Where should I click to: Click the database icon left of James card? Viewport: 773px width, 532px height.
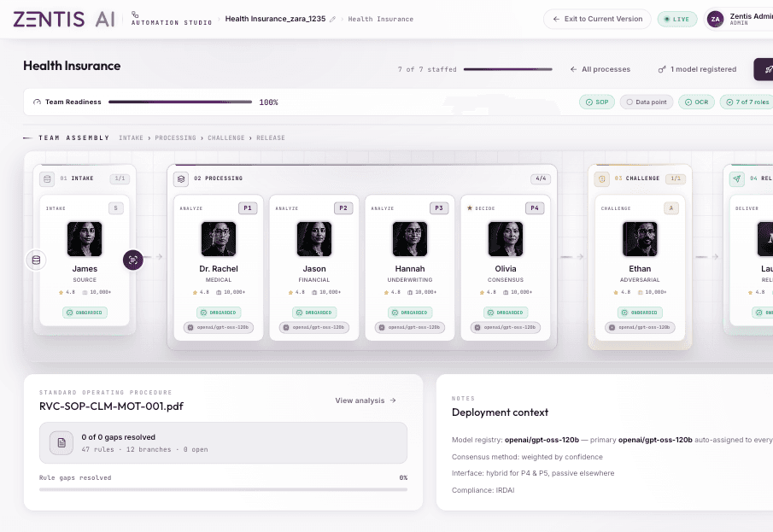point(36,260)
